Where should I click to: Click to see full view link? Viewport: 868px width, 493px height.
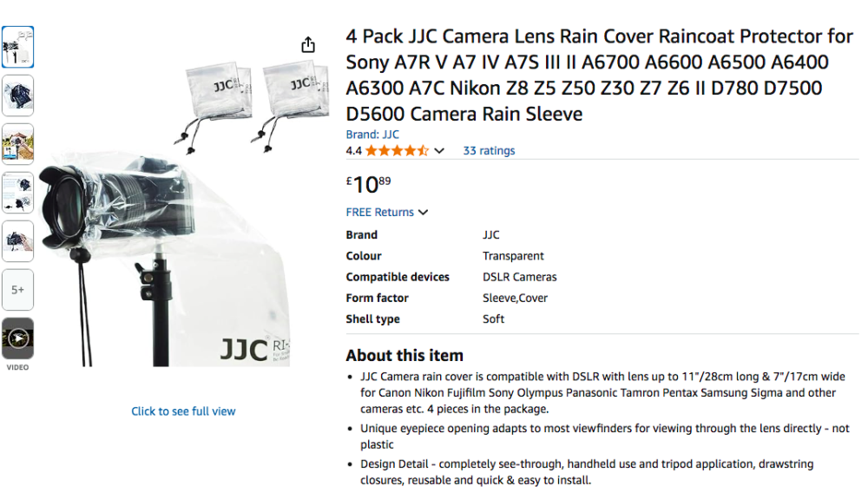[183, 411]
